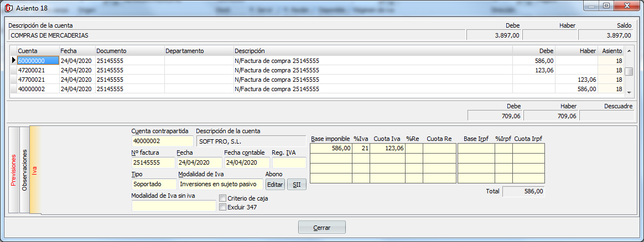
Task: Click the Modalidad de Iva sin iva field
Action: point(174,206)
